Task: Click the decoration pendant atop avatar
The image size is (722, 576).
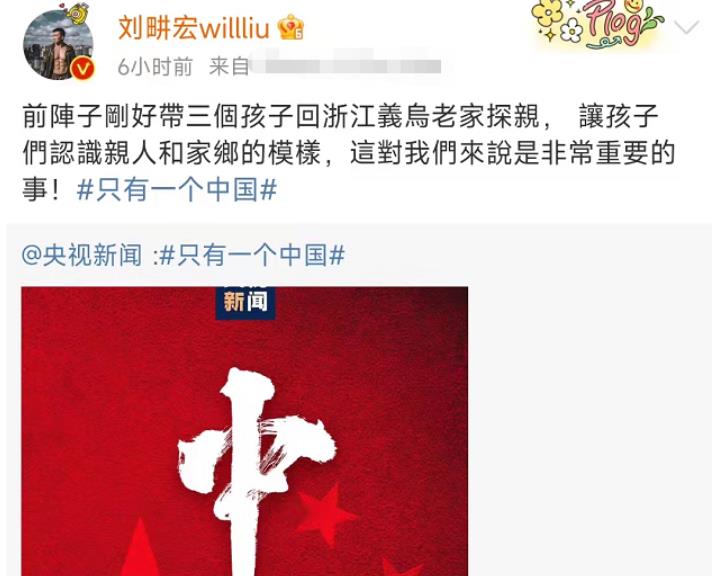Action: pos(78,13)
